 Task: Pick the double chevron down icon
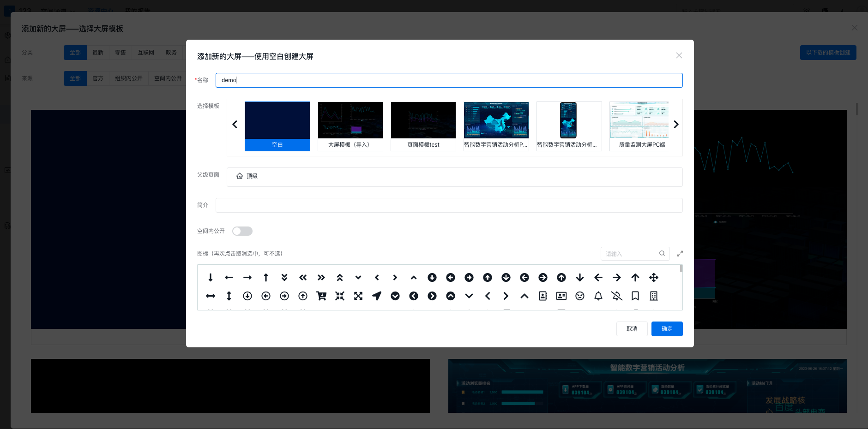click(x=284, y=277)
